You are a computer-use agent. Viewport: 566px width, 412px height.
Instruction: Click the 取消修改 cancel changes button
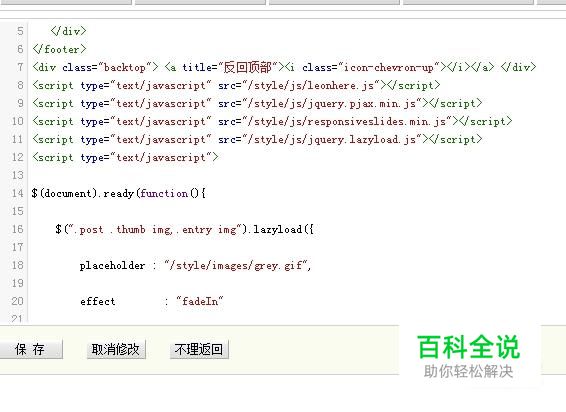(x=116, y=349)
